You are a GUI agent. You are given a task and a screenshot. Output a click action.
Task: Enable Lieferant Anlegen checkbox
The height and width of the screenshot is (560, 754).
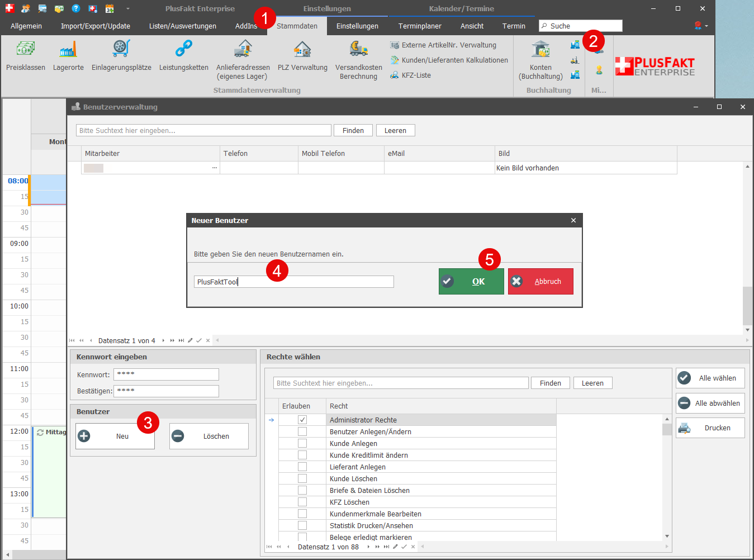[302, 467]
